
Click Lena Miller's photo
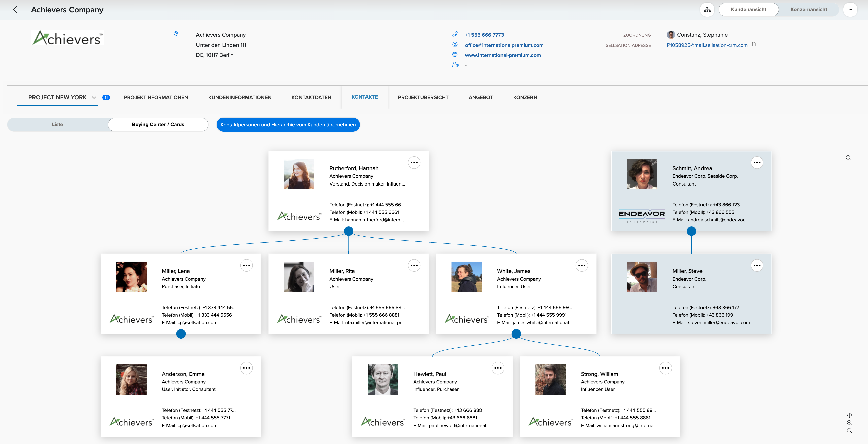[131, 277]
